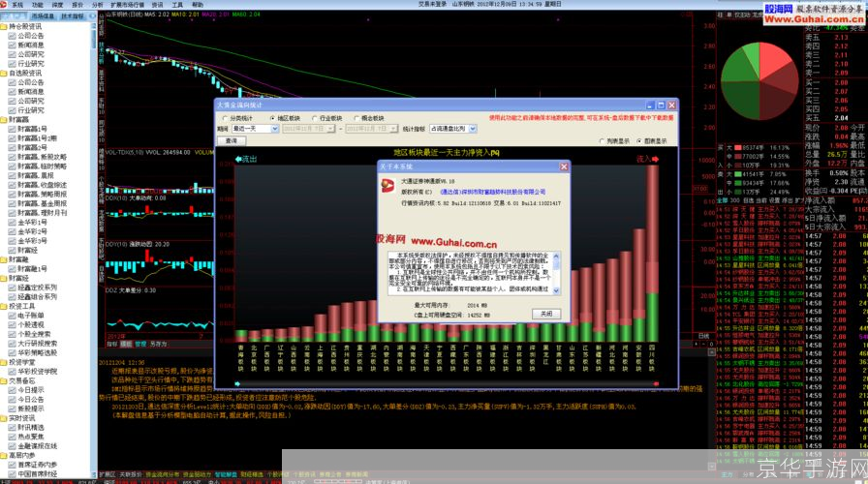Open the 最近一天 period dropdown
This screenshot has width=868, height=484.
pyautogui.click(x=255, y=129)
